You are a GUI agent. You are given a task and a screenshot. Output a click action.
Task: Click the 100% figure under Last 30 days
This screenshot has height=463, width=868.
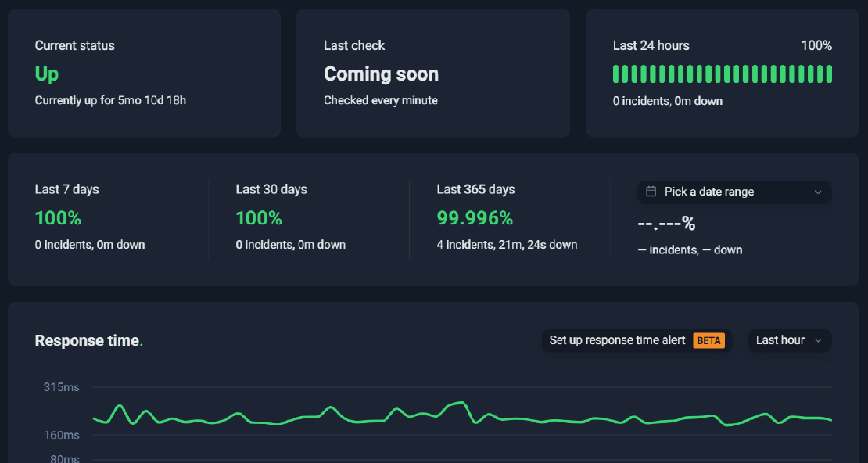click(259, 217)
